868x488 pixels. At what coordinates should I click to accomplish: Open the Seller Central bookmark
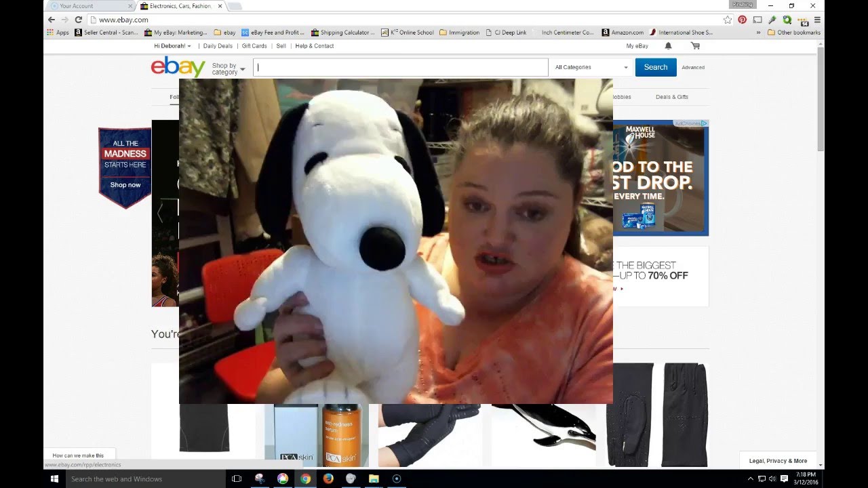tap(106, 33)
